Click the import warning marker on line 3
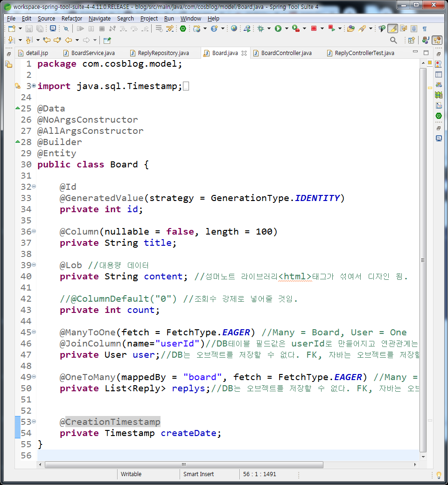The image size is (448, 485). (18, 86)
